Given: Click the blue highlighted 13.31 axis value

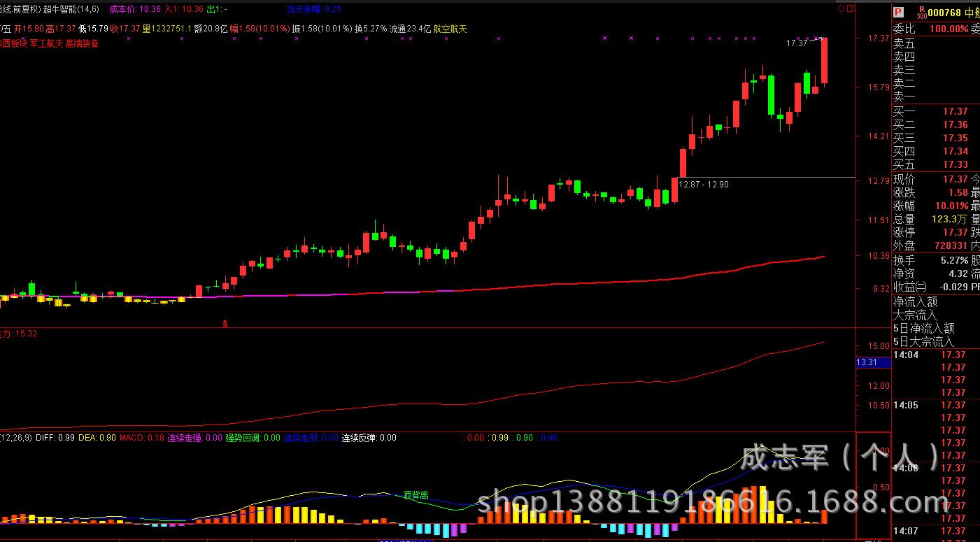Looking at the screenshot, I should tap(873, 362).
